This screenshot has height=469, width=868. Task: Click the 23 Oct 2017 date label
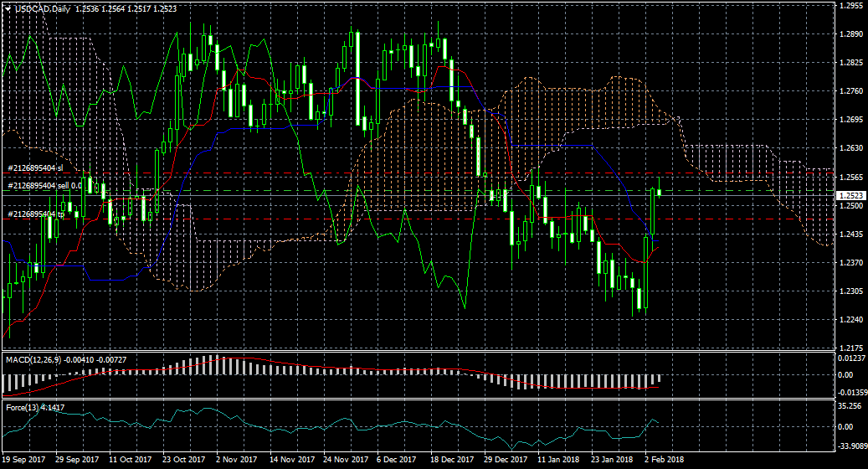tap(183, 460)
